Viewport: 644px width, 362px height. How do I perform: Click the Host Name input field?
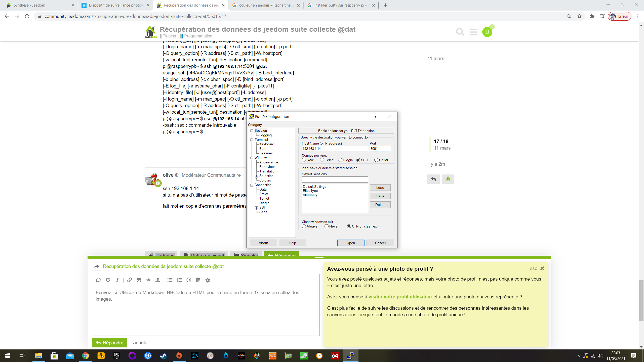coord(335,149)
